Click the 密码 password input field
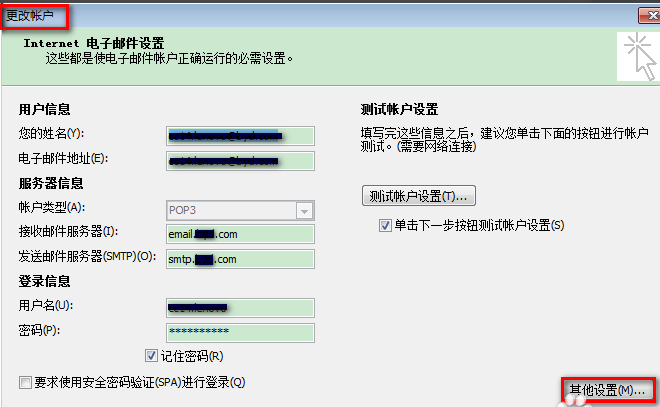 pyautogui.click(x=241, y=331)
